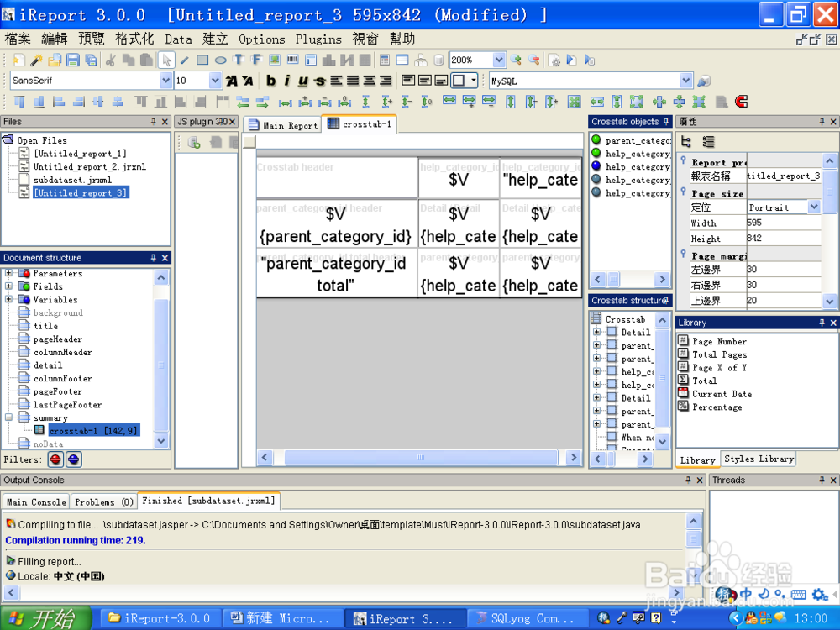This screenshot has height=630, width=840.
Task: Open the MySQL connection dropdown
Action: 686,81
